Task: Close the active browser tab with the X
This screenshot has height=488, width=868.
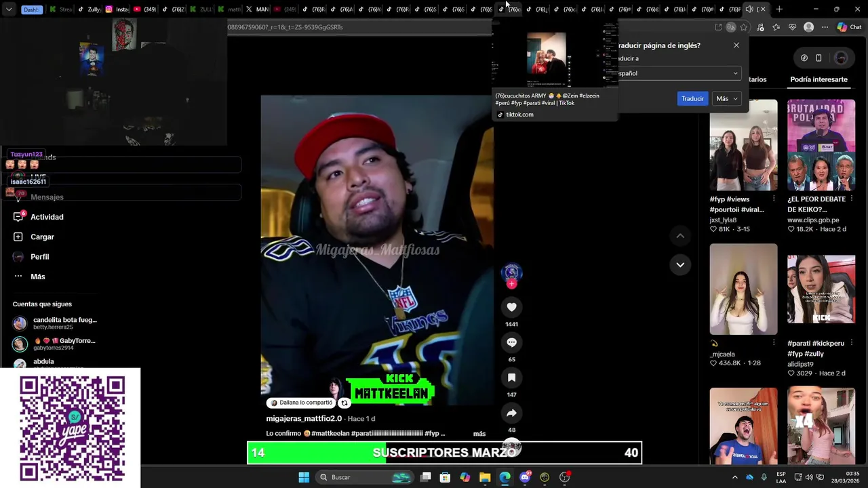Action: pyautogui.click(x=763, y=9)
